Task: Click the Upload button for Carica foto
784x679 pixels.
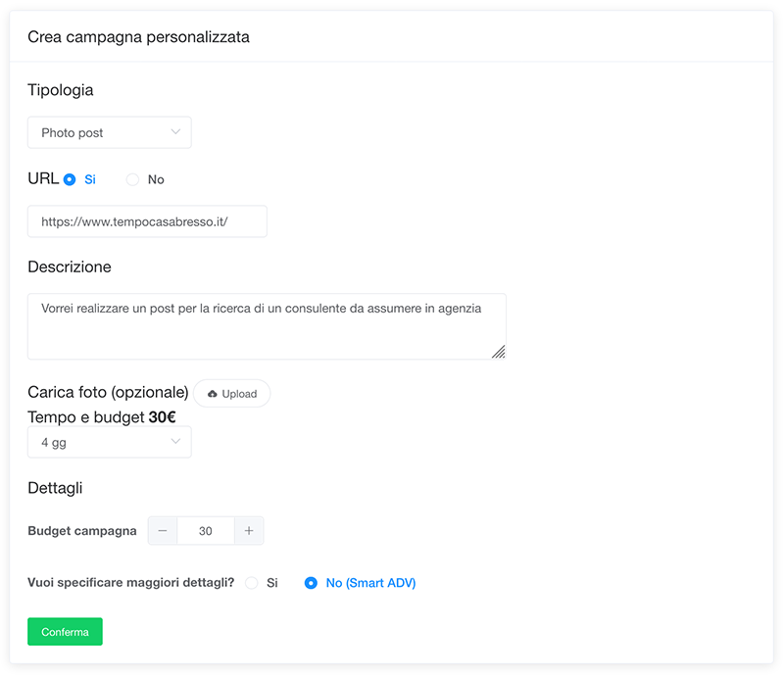Action: click(232, 394)
